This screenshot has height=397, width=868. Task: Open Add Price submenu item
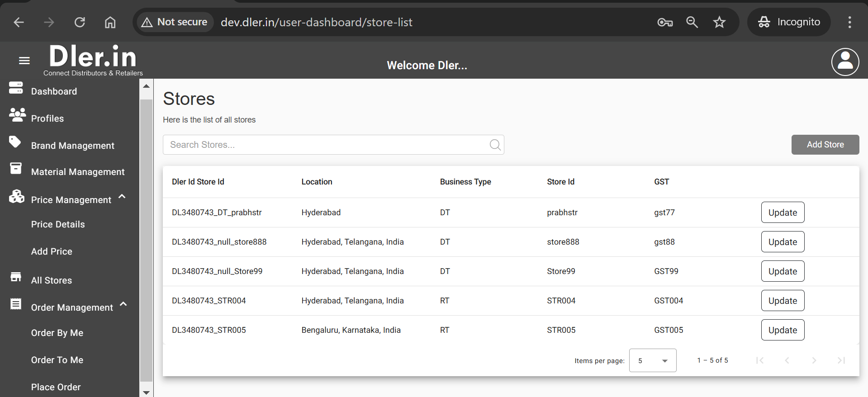click(x=52, y=251)
